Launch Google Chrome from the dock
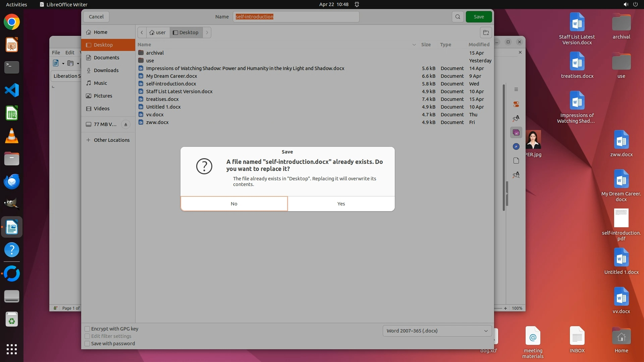 (12, 22)
